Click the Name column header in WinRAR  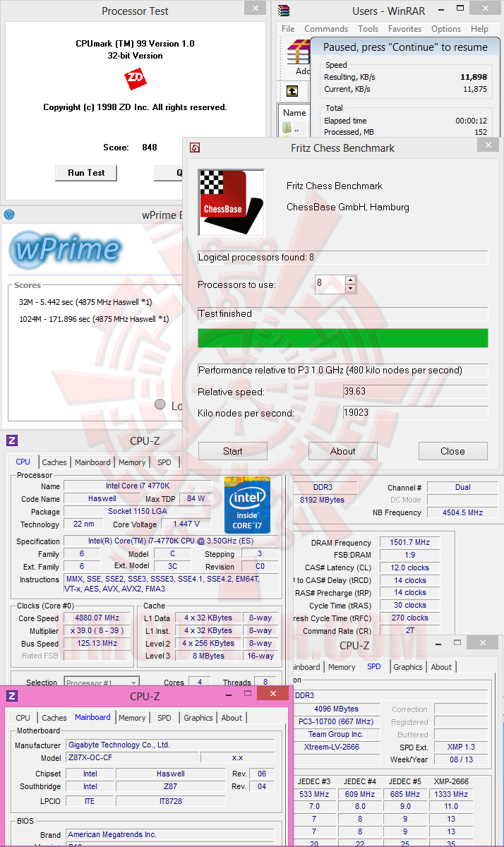[294, 113]
